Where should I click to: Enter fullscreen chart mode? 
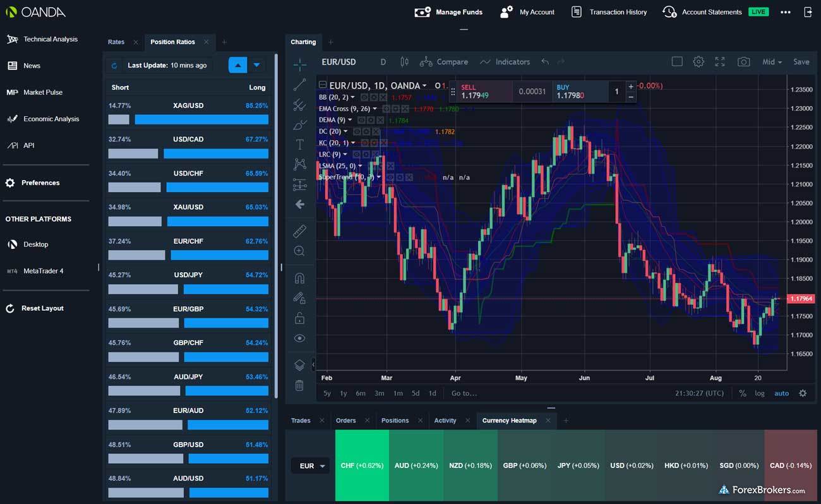pyautogui.click(x=720, y=62)
